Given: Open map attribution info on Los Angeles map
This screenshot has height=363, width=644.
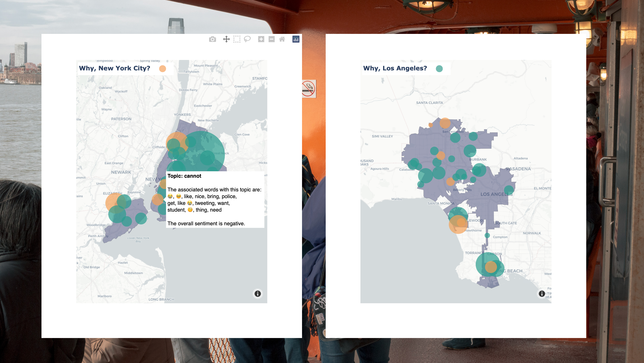Looking at the screenshot, I should 542,294.
